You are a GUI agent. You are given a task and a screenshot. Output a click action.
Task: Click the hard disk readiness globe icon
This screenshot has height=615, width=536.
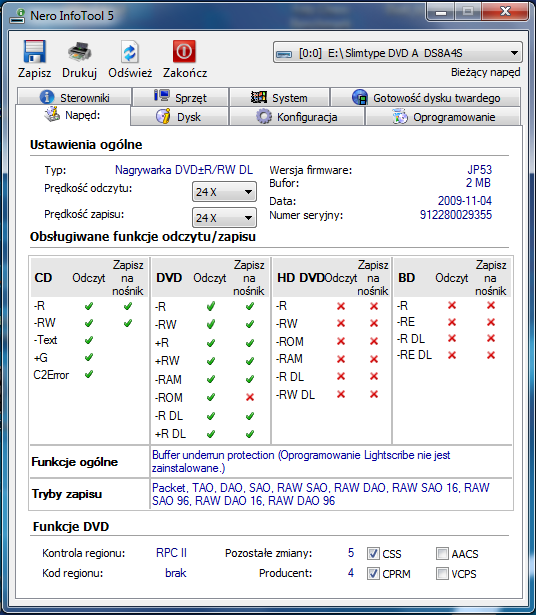point(360,97)
